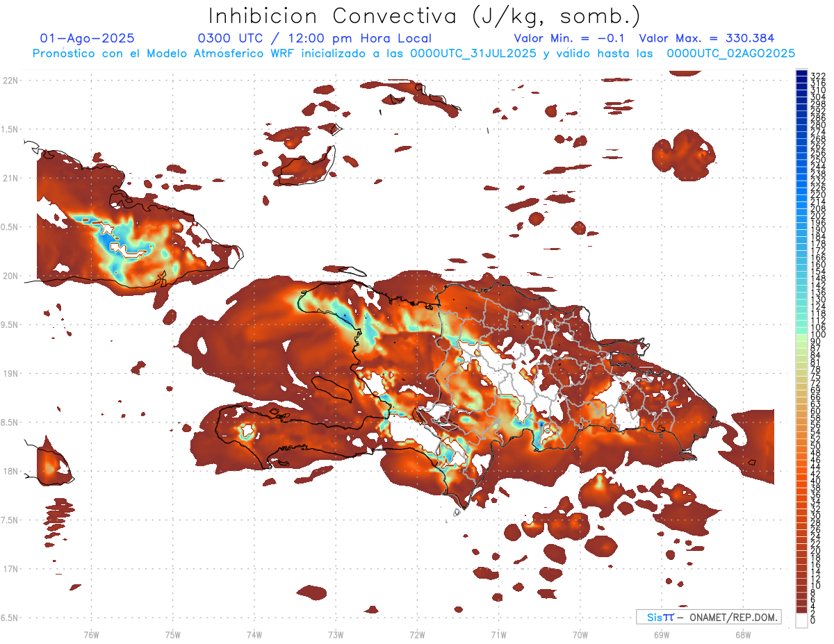Select the 01-Ago-2025 date text

(x=88, y=39)
